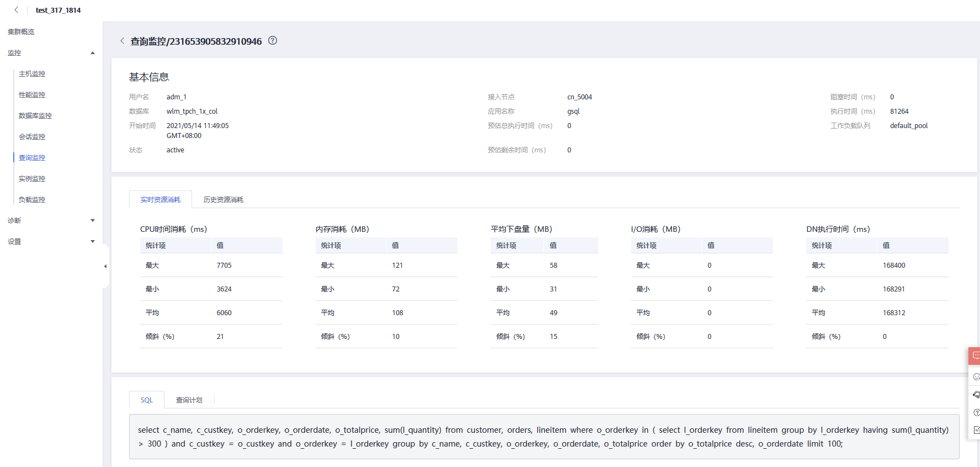Viewport: 980px width, 467px height.
Task: Click the spill-to-disk skew value 15
Action: pyautogui.click(x=553, y=337)
